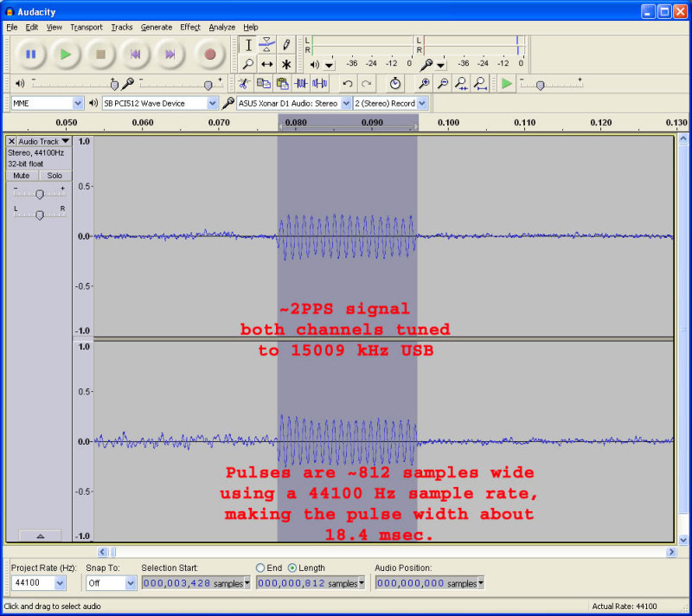Click the Zoom In icon
Screen dimensions: 692x616
(424, 83)
